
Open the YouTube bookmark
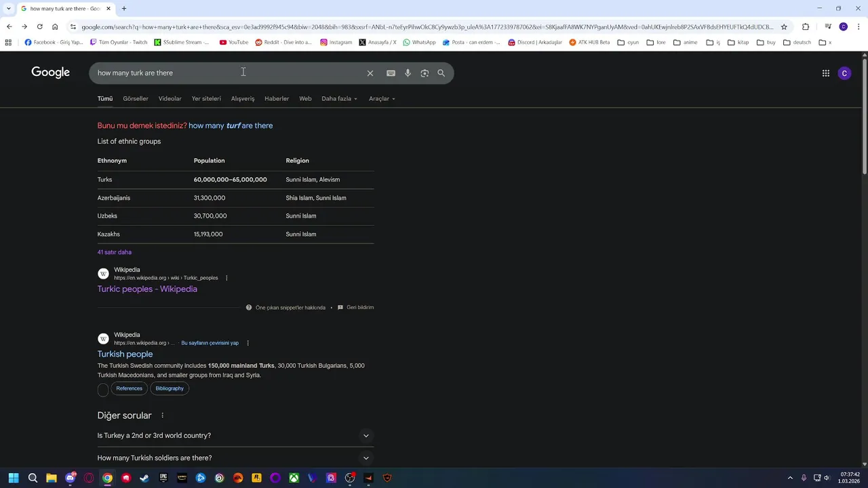tap(234, 42)
